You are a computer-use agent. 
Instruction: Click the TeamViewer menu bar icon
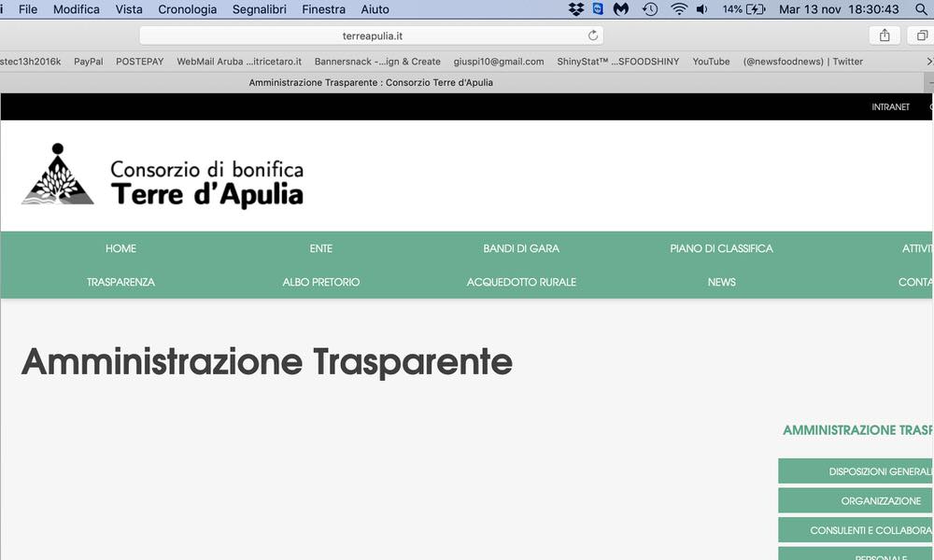tap(598, 9)
